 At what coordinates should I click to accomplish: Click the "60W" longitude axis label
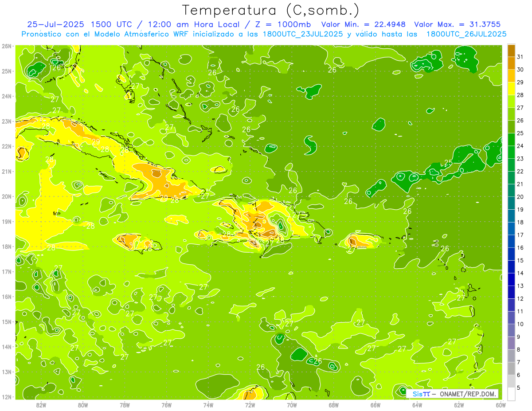pos(501,405)
